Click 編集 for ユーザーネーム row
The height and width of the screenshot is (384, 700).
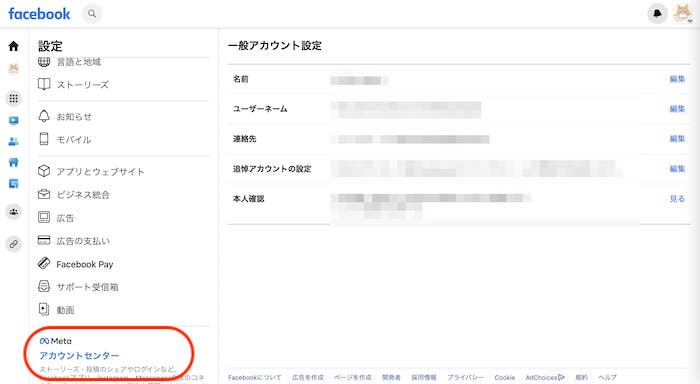(x=677, y=109)
